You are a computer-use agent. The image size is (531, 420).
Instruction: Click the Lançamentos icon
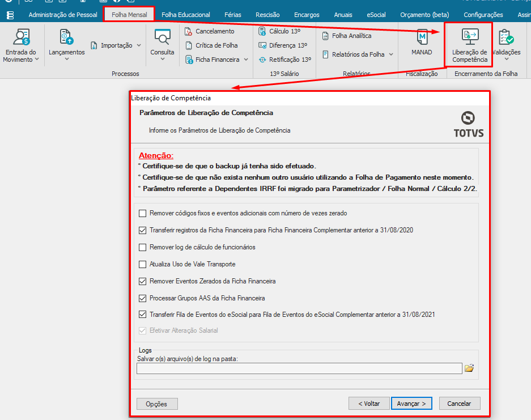click(x=66, y=37)
